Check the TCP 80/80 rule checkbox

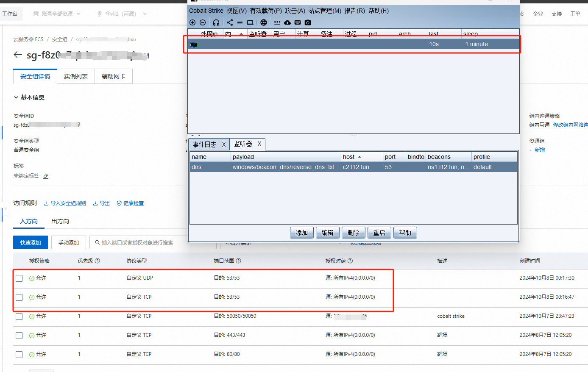click(x=19, y=355)
